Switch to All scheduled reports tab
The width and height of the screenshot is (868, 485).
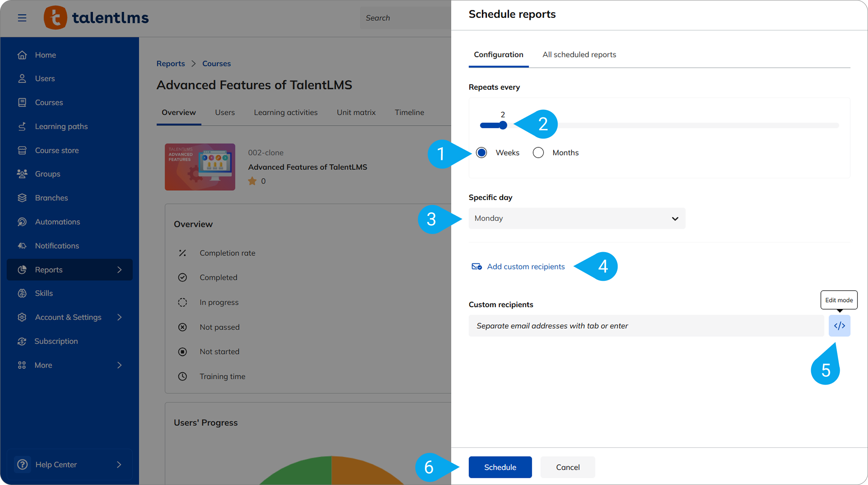pyautogui.click(x=579, y=54)
